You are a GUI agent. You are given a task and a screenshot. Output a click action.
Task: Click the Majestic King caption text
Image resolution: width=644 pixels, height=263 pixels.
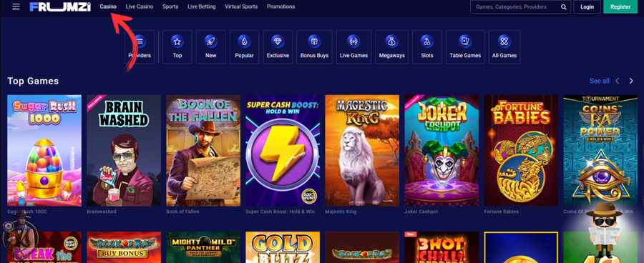click(341, 212)
